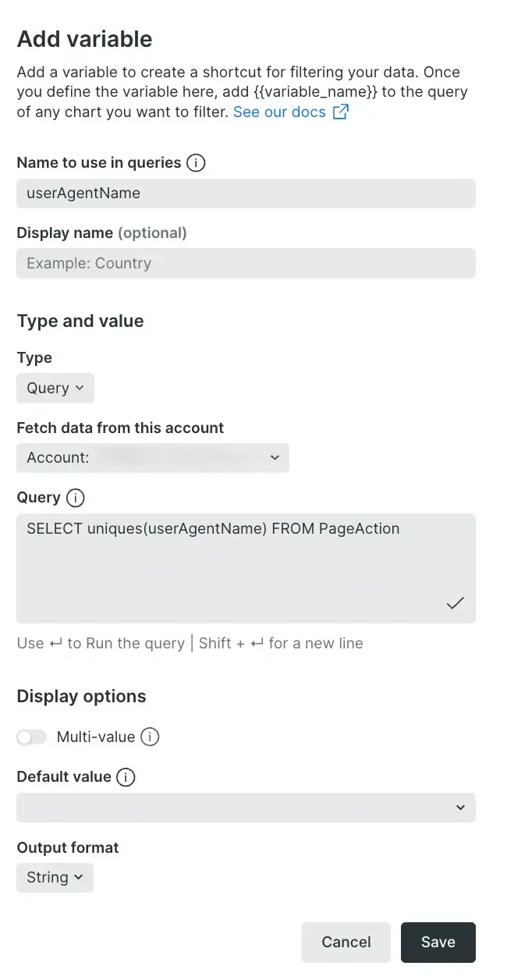Click info icon next to Default value
The image size is (507, 980).
click(126, 777)
